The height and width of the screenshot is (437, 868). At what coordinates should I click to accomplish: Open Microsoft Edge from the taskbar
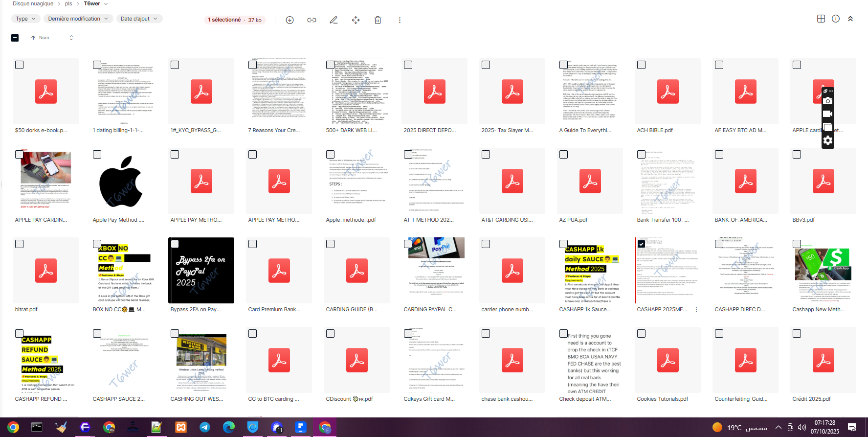229,427
